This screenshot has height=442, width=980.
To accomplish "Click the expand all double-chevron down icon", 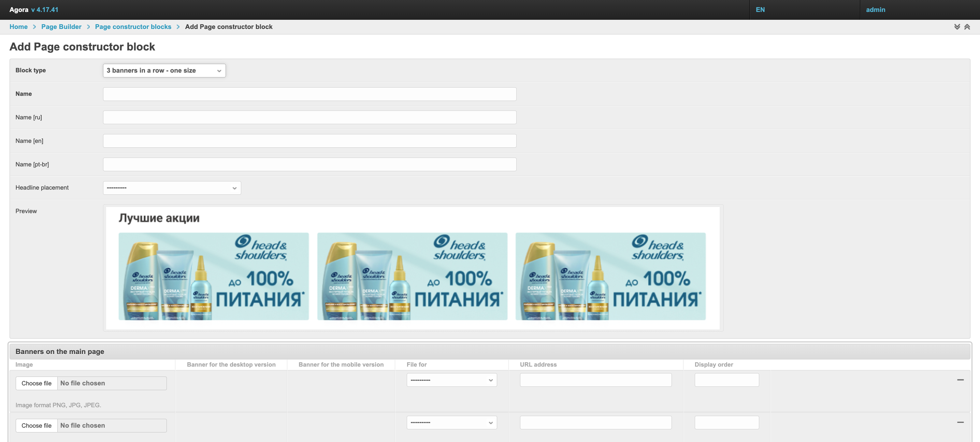I will pyautogui.click(x=957, y=27).
